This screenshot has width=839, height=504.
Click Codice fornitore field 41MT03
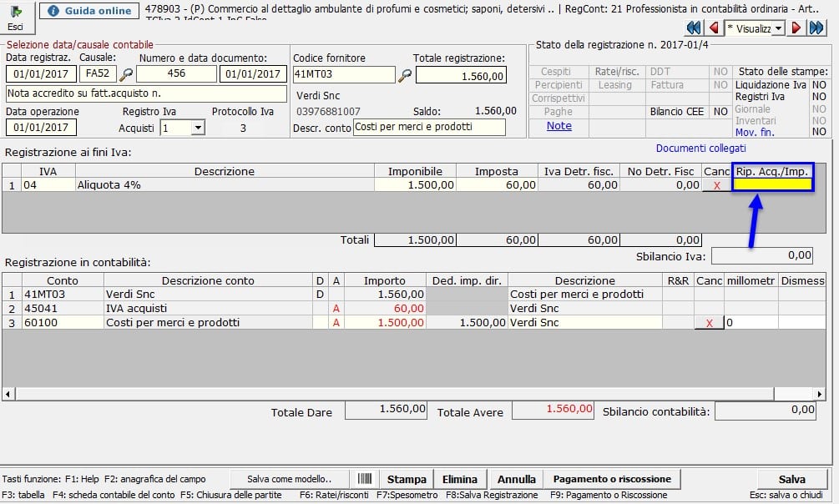tap(344, 74)
